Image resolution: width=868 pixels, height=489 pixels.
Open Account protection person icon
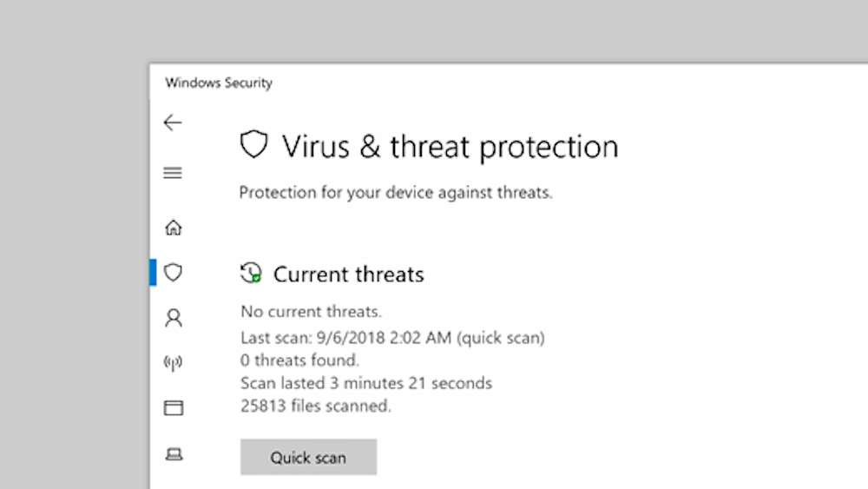pyautogui.click(x=174, y=318)
